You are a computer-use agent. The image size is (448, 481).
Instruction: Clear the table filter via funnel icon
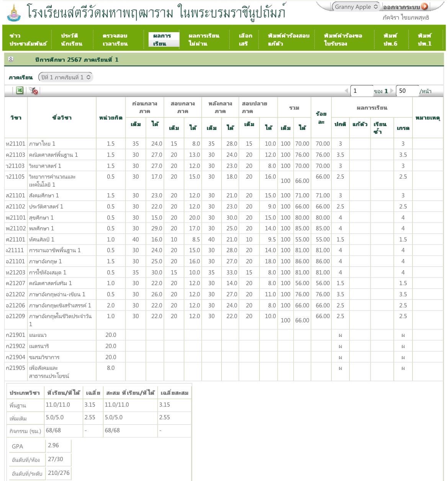[x=33, y=90]
